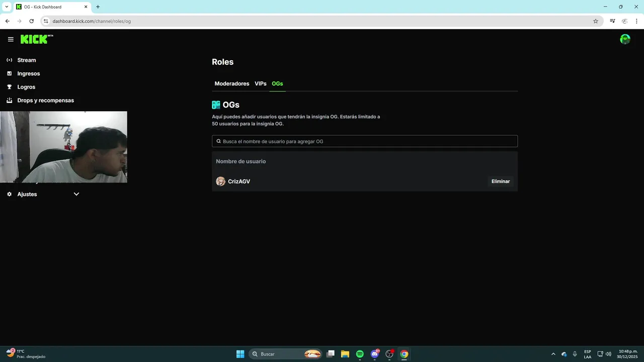Focus the OG username search field

tap(365, 141)
